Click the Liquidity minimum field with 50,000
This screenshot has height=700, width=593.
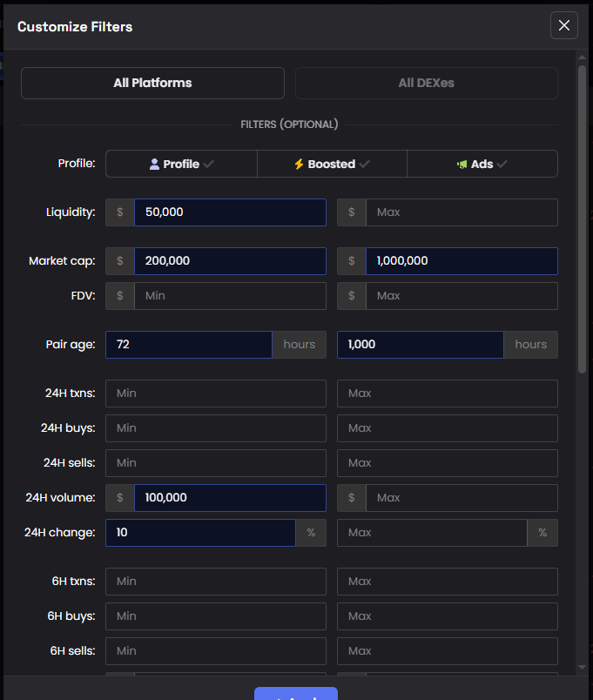230,212
